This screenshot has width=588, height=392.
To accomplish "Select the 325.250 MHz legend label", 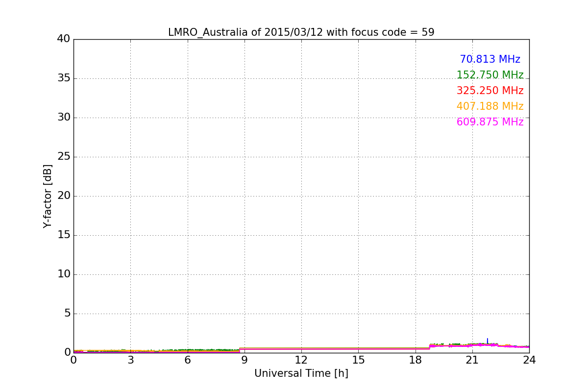I will [490, 91].
